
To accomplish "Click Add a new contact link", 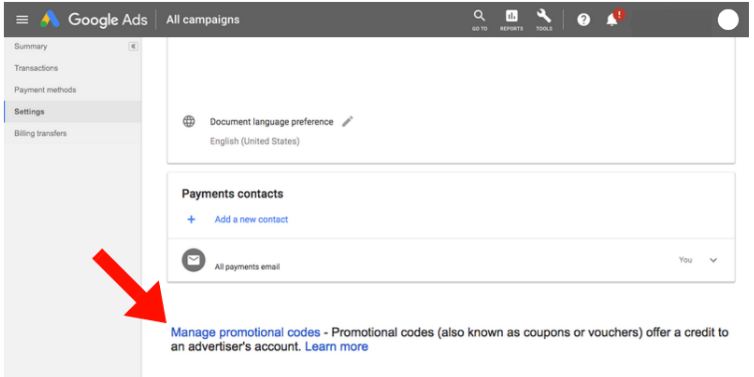I will click(x=251, y=219).
